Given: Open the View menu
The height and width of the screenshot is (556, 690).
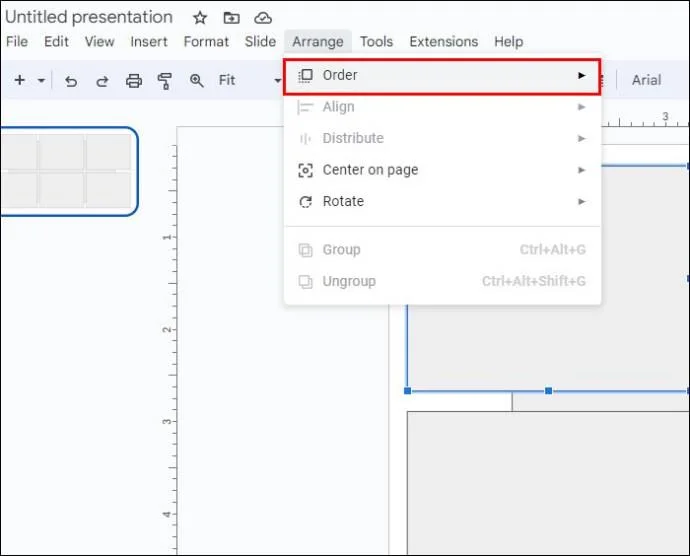Looking at the screenshot, I should point(99,41).
